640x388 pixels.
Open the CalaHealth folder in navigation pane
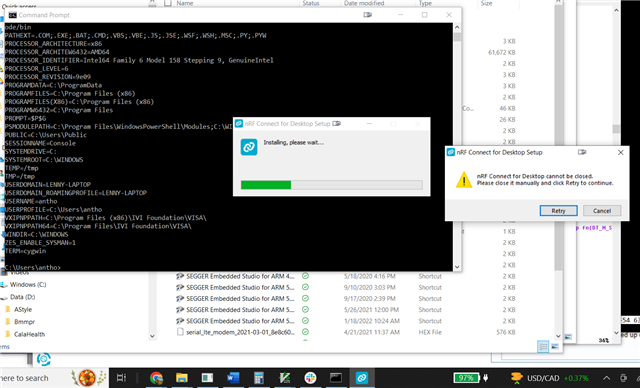coord(29,334)
